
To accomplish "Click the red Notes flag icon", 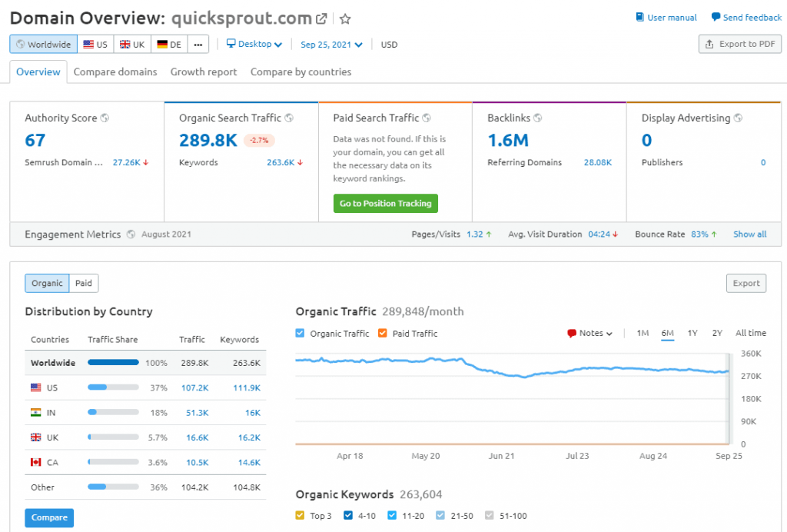I will [572, 333].
